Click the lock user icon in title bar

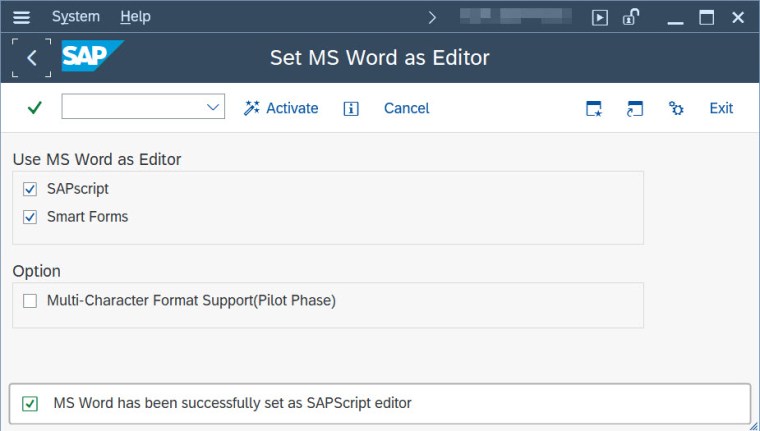click(x=631, y=17)
